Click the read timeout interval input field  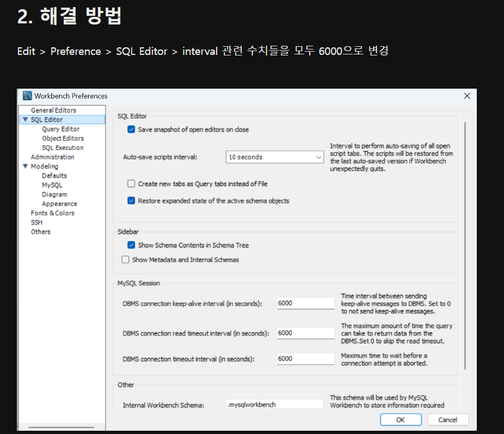[x=306, y=333]
